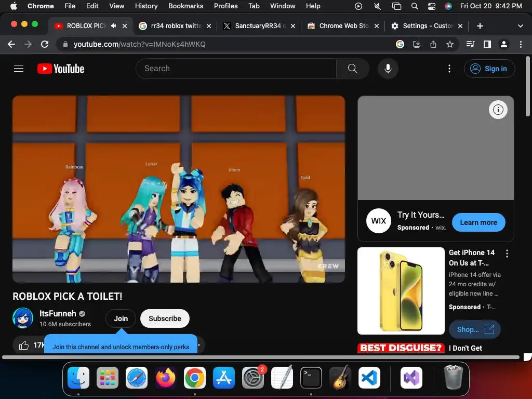Screen dimensions: 532x399
Task: Install or download page via address bar icon
Action: point(416,44)
